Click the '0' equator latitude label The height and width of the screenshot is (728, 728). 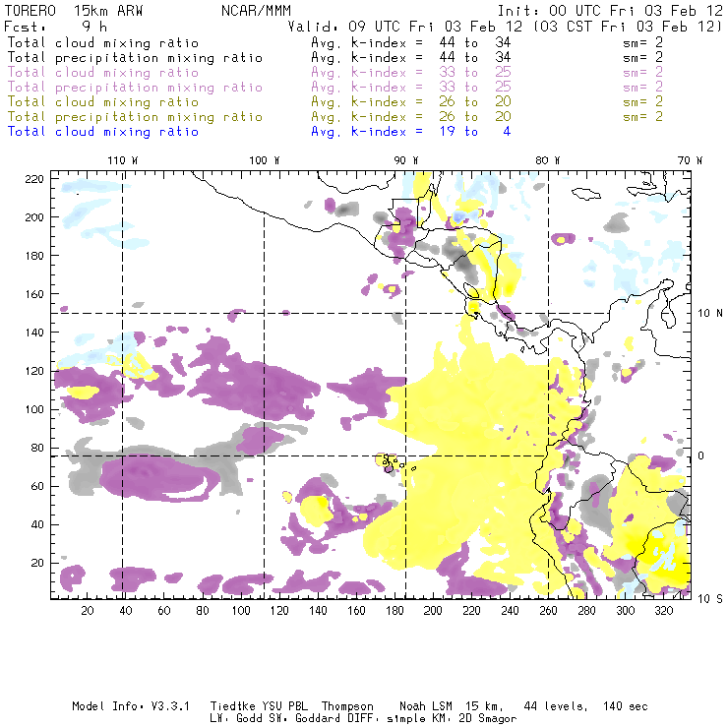pos(701,455)
